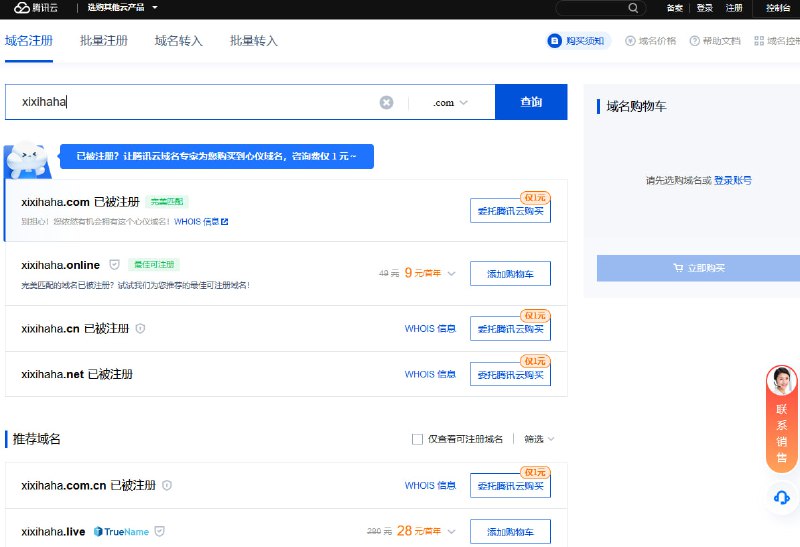Click the shield icon next to xixihaha.cn
Screen dimensions: 800x547
click(140, 329)
